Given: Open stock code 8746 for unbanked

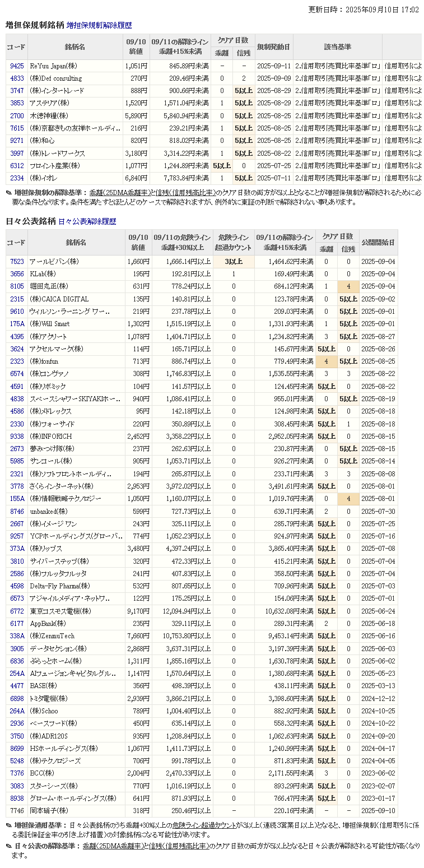Looking at the screenshot, I should point(17,512).
